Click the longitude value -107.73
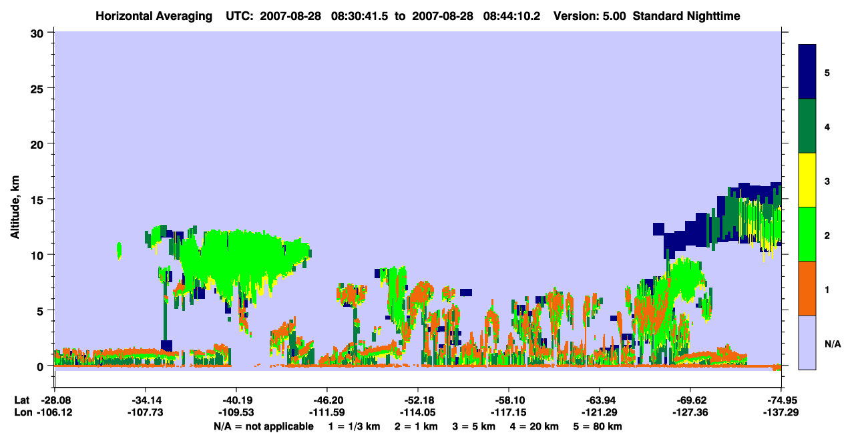This screenshot has width=868, height=445. coord(145,413)
